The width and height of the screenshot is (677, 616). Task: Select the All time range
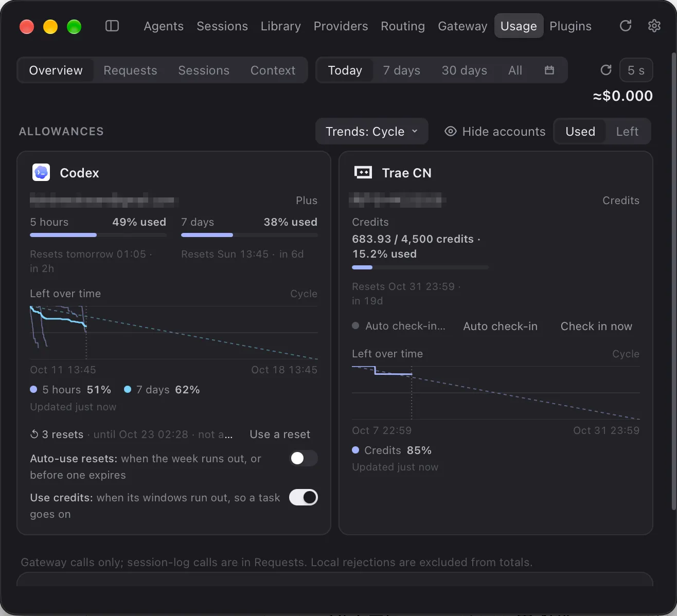coord(515,70)
